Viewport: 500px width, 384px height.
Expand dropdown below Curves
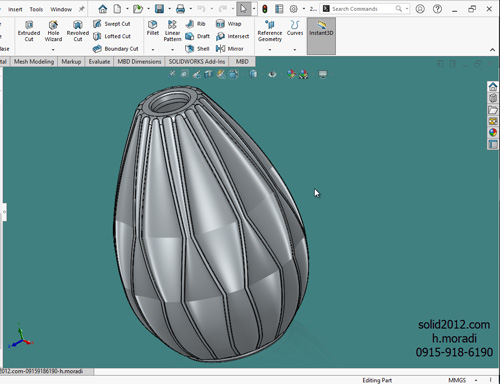pos(295,50)
